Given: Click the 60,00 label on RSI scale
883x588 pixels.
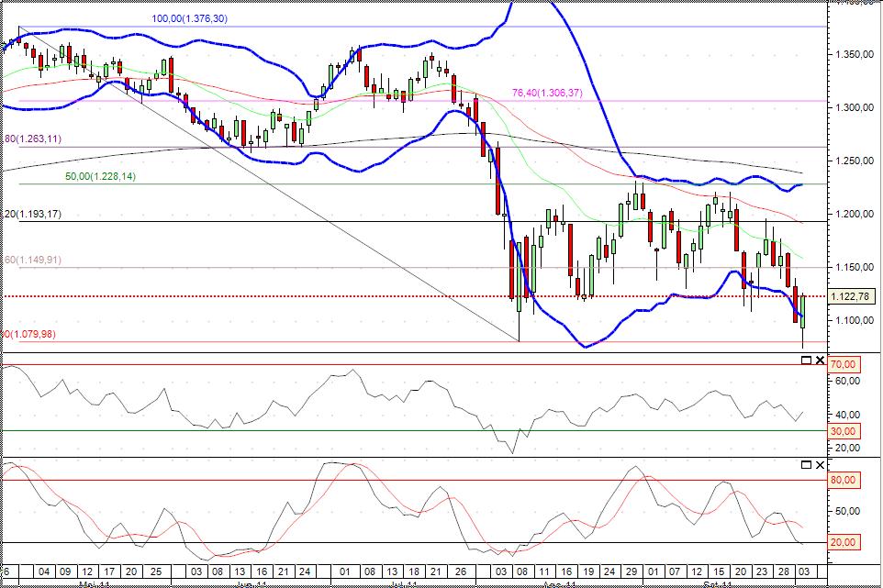Looking at the screenshot, I should [847, 381].
